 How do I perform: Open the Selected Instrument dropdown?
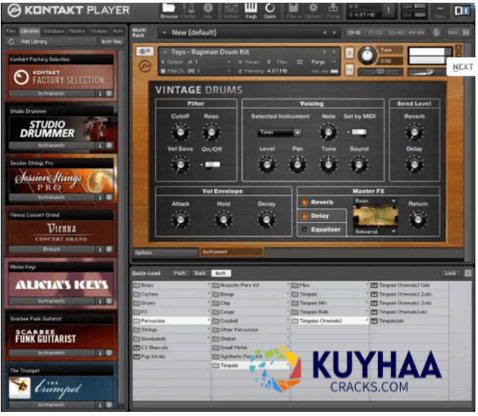(279, 132)
